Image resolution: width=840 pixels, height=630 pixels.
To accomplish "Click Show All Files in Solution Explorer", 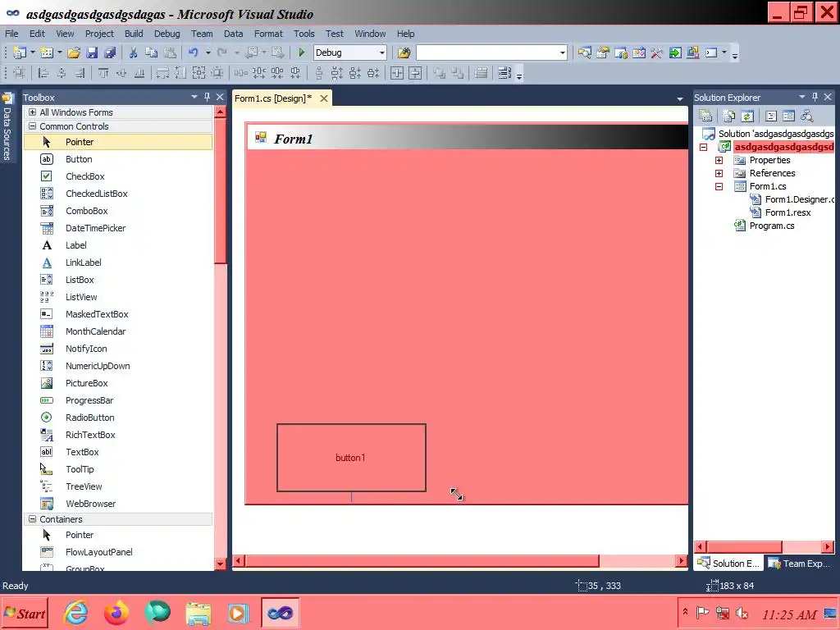I will [x=729, y=116].
